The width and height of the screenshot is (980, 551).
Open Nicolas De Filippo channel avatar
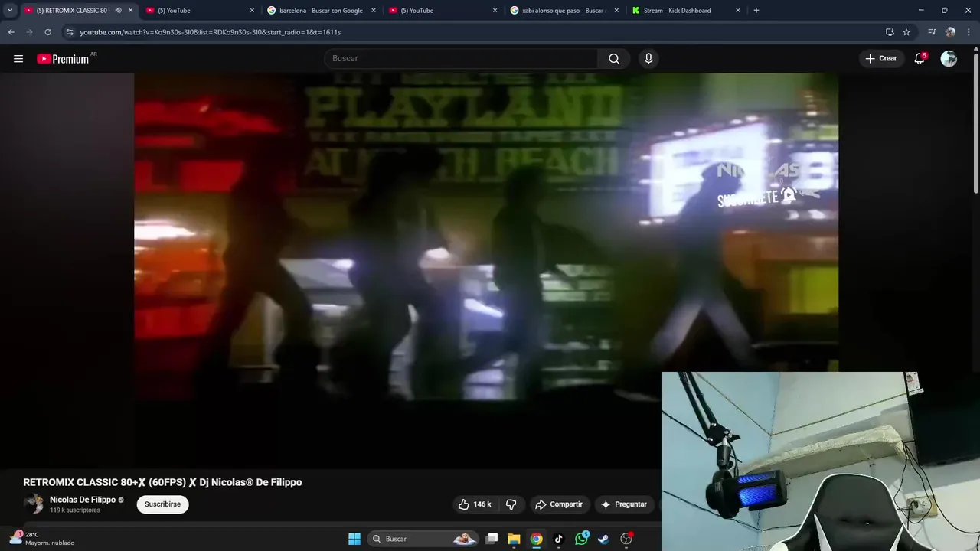pyautogui.click(x=33, y=504)
